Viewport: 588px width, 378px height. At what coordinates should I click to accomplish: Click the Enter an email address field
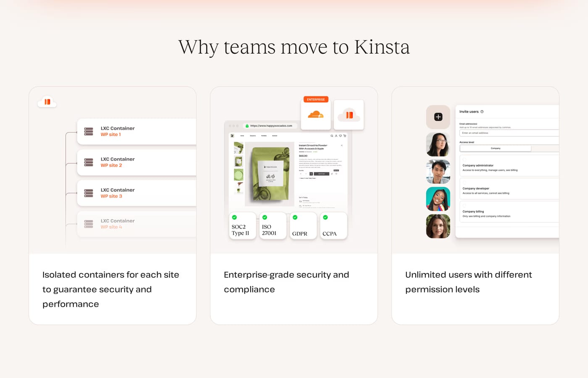tap(509, 133)
